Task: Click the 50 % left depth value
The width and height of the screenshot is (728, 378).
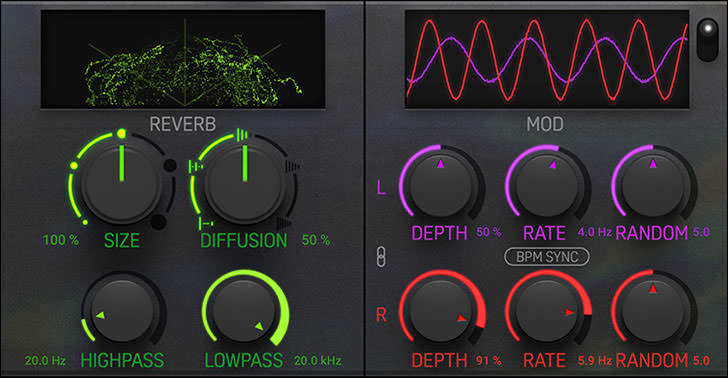Action: (489, 232)
